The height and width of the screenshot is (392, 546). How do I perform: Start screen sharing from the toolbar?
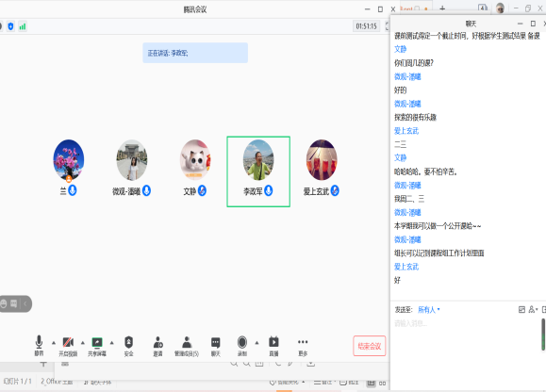97,346
